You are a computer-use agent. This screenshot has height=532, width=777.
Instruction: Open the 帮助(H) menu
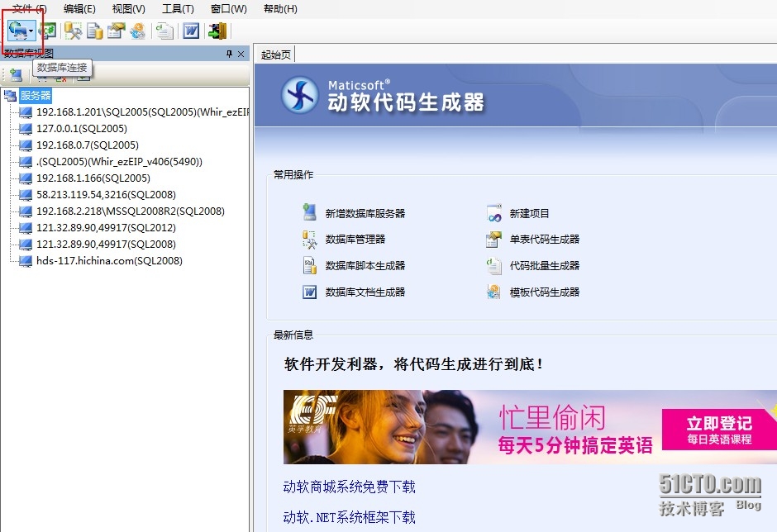[280, 8]
